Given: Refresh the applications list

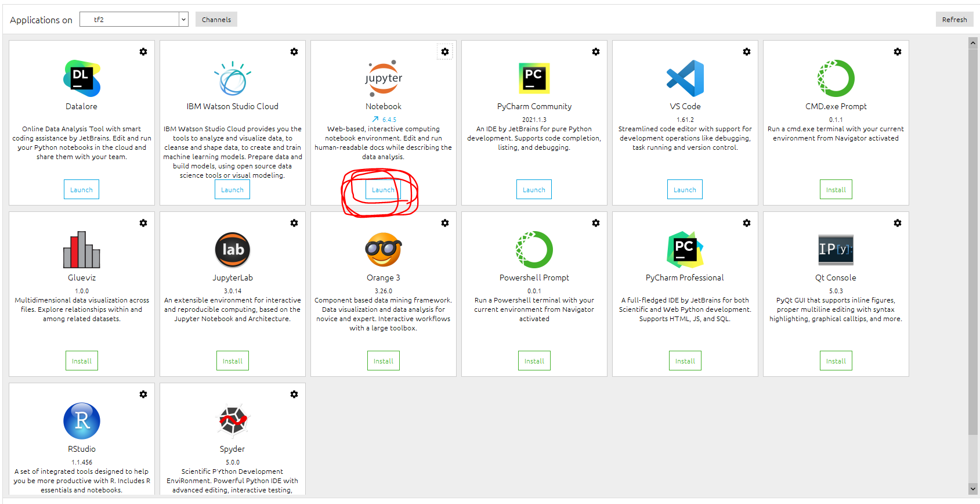Looking at the screenshot, I should (x=954, y=19).
